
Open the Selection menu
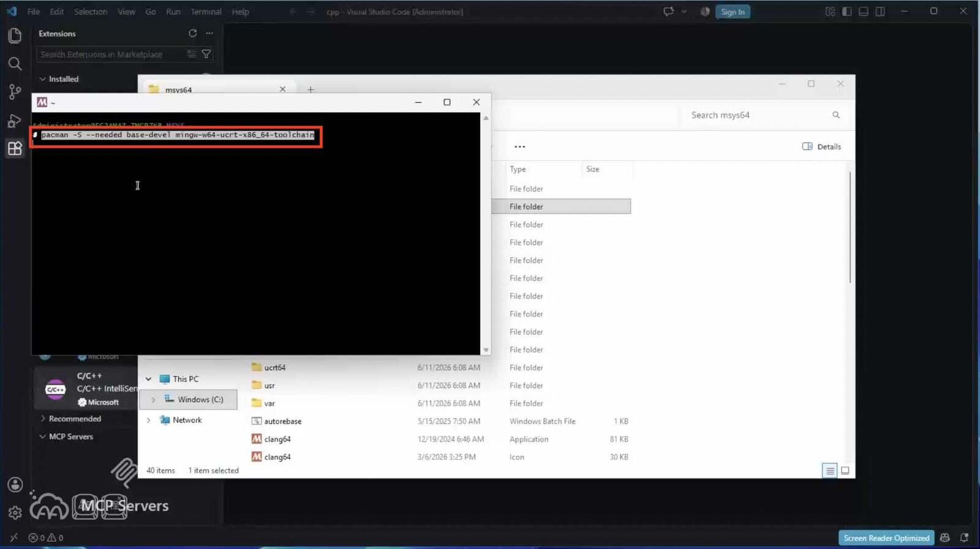(x=91, y=12)
